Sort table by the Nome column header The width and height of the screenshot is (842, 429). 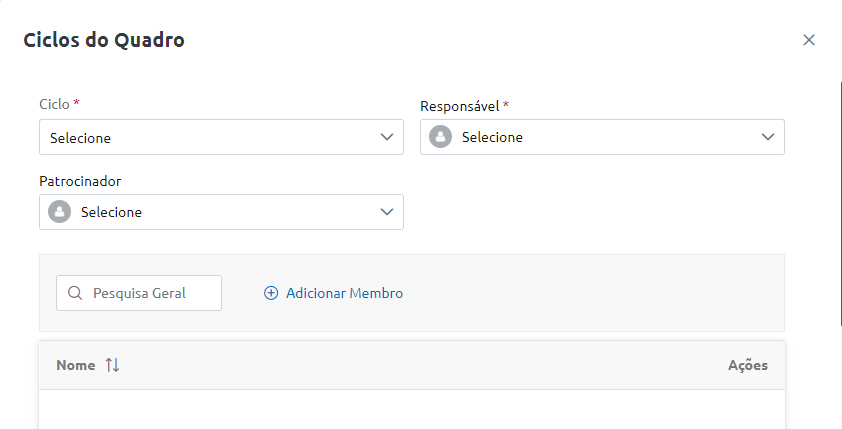76,366
